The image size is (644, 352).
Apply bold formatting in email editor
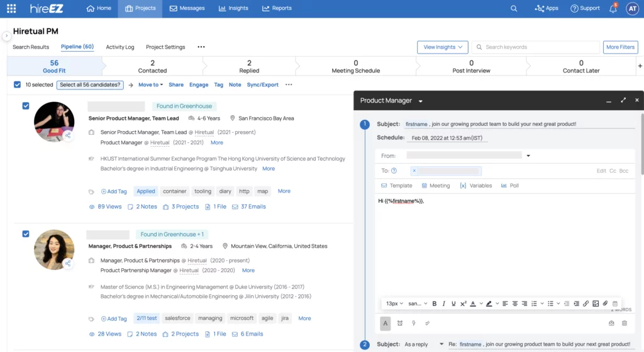pos(434,304)
